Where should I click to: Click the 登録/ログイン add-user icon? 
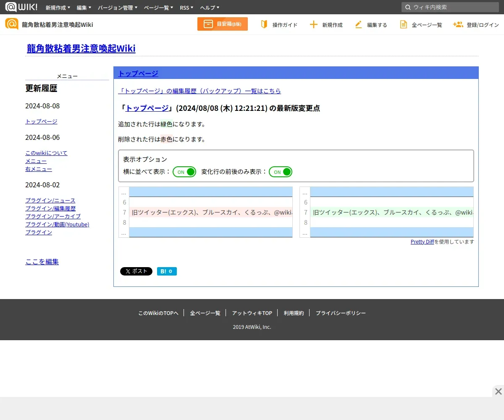458,24
